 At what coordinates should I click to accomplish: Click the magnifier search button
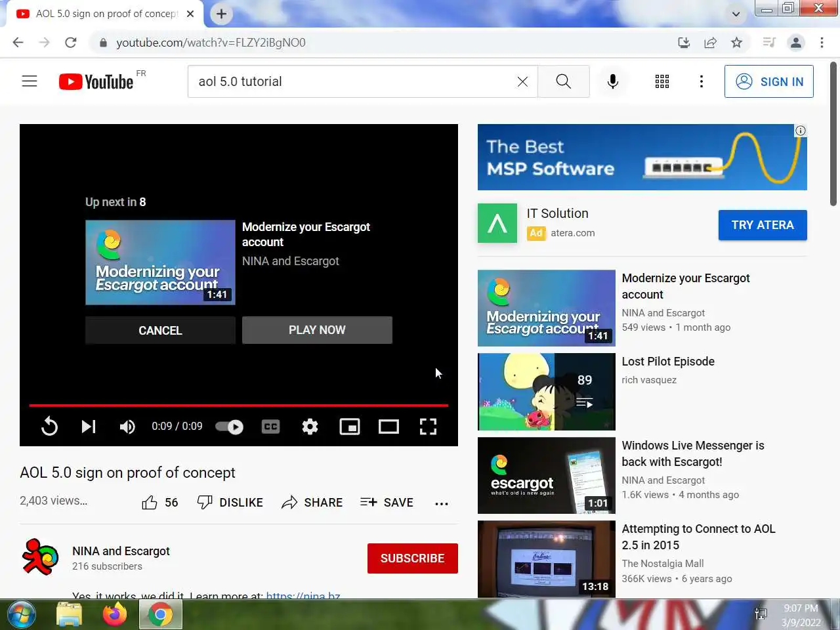[x=563, y=81]
